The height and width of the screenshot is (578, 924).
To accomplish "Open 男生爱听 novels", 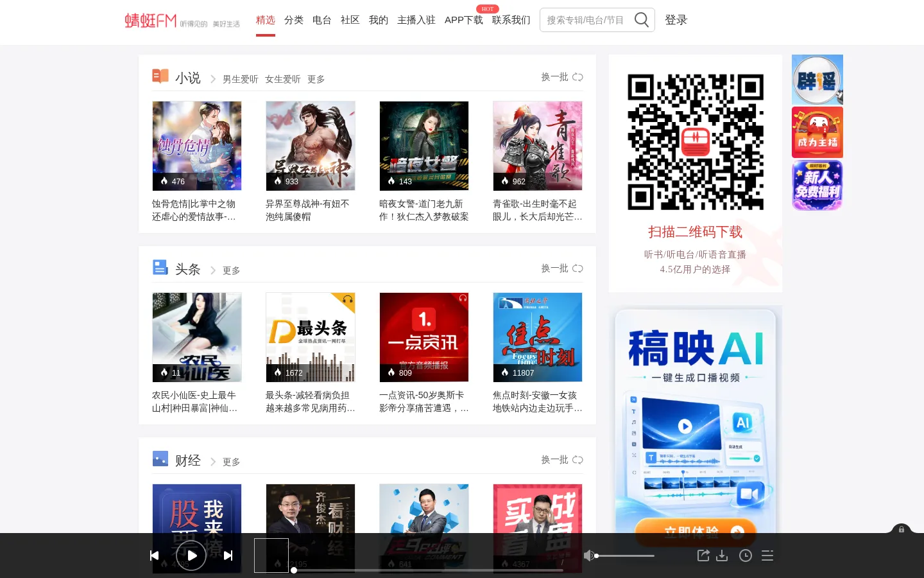I will (x=241, y=79).
